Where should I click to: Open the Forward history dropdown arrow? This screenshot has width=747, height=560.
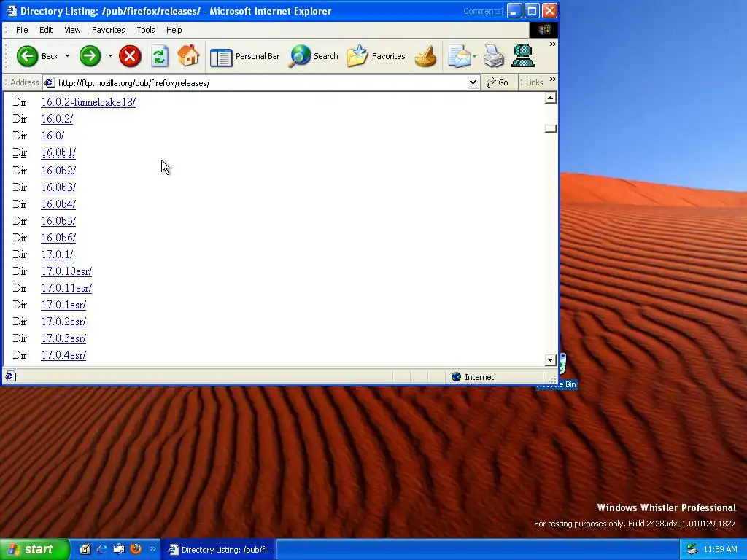(110, 56)
